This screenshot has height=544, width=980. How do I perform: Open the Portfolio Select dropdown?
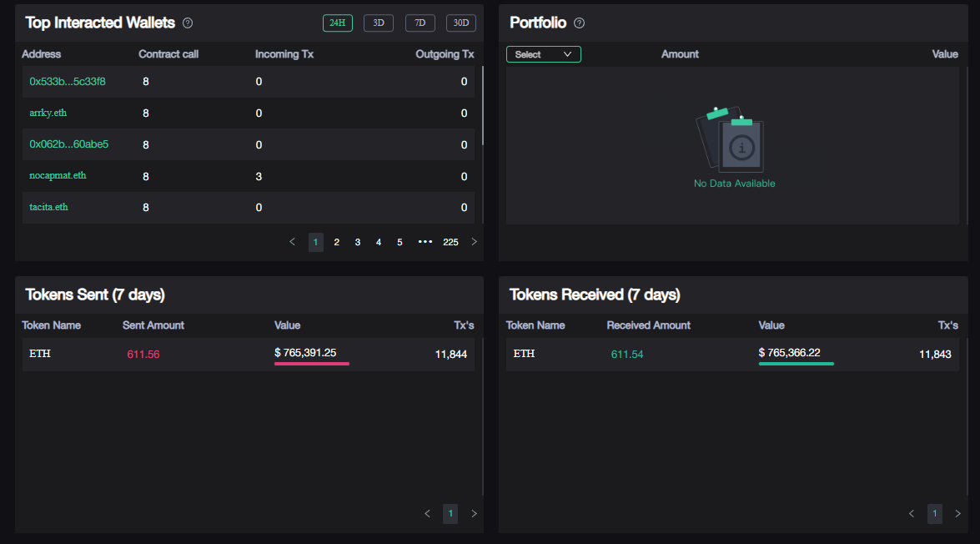543,54
